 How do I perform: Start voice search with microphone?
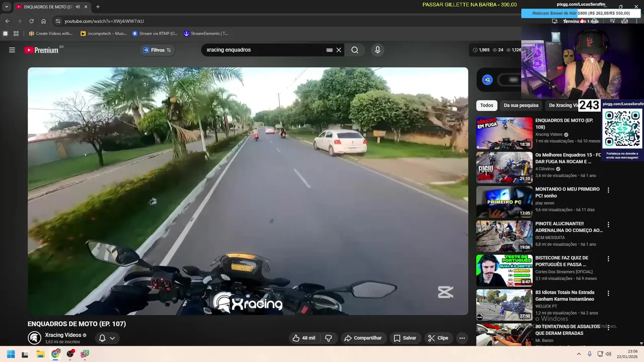pos(377,50)
